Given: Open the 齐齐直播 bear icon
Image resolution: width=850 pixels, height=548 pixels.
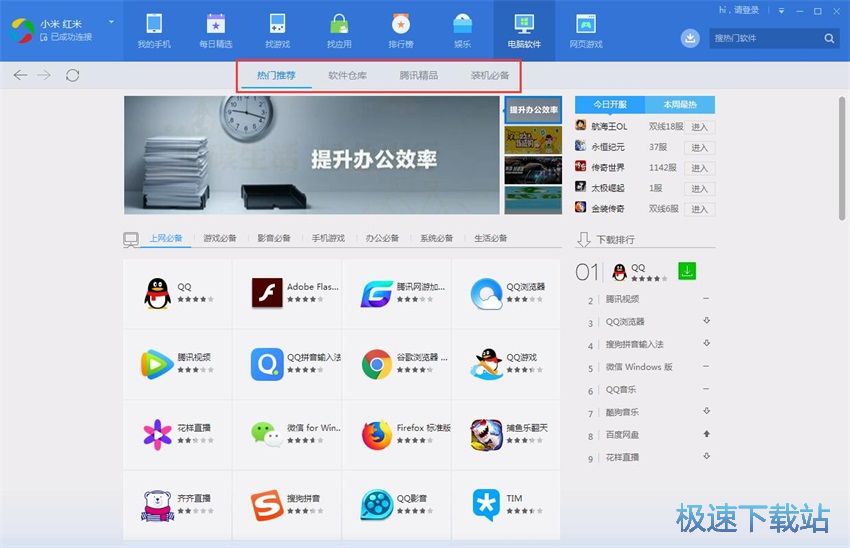Looking at the screenshot, I should [157, 505].
